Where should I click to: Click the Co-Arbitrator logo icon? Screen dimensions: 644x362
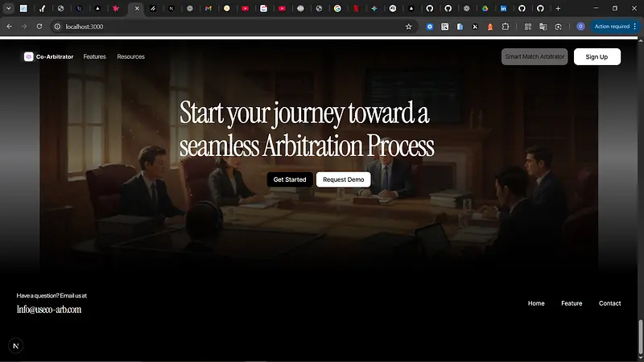[x=29, y=57]
